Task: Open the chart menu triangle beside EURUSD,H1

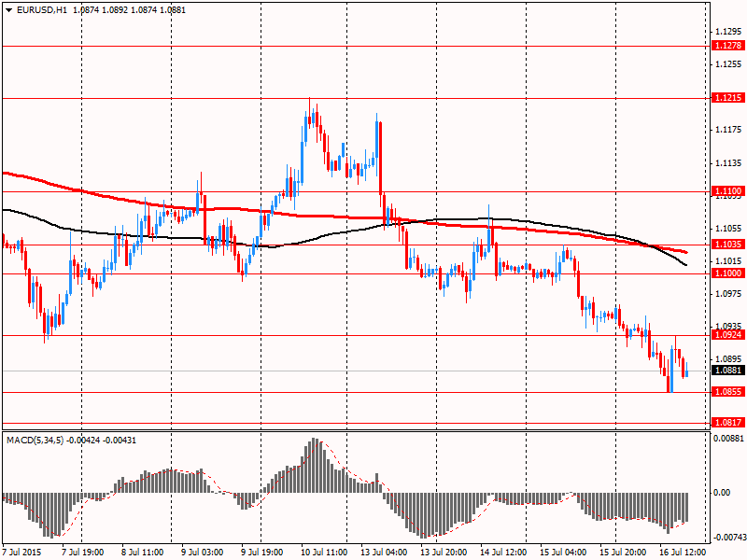Action: pyautogui.click(x=8, y=10)
